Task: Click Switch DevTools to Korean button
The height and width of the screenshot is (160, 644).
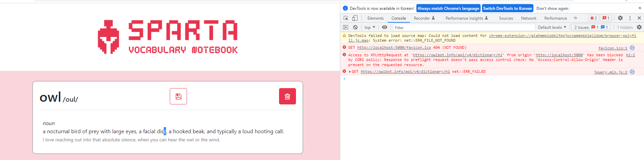Action: coord(507,8)
